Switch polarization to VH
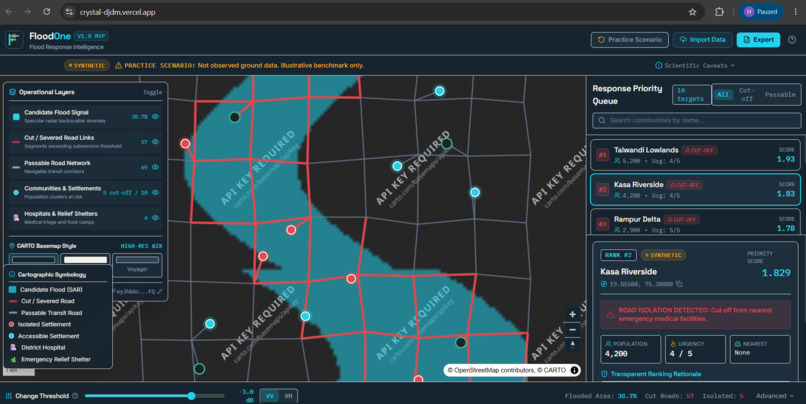 pyautogui.click(x=288, y=396)
